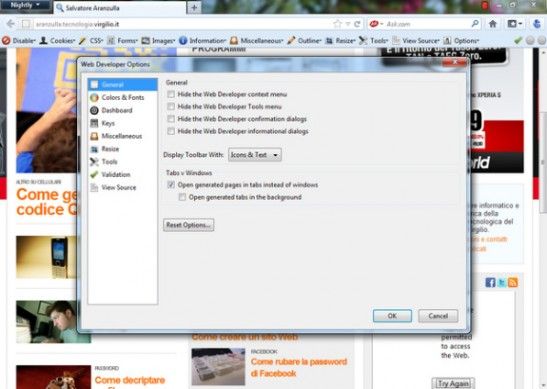Click the address bar URL field
Viewport: 547px width, 389px height.
(x=181, y=24)
